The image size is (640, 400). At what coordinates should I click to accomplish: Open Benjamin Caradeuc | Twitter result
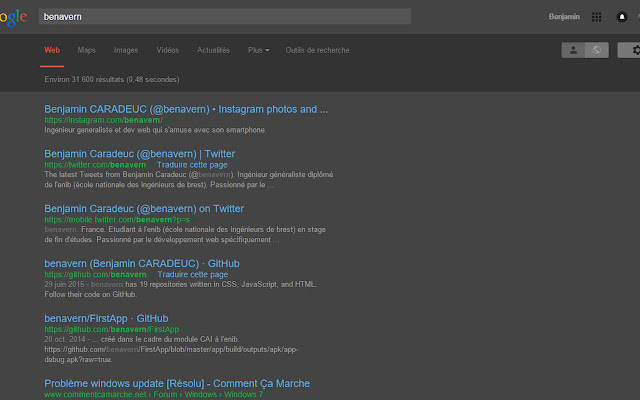pyautogui.click(x=140, y=154)
